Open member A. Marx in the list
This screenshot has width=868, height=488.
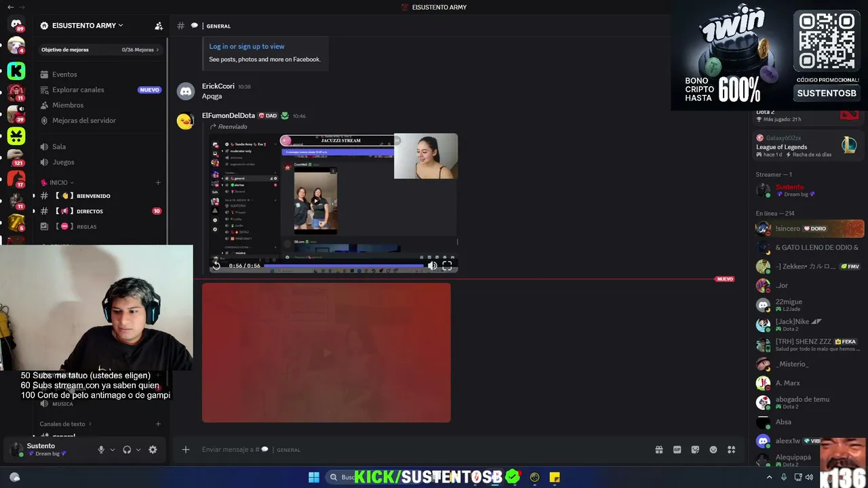coord(807,383)
